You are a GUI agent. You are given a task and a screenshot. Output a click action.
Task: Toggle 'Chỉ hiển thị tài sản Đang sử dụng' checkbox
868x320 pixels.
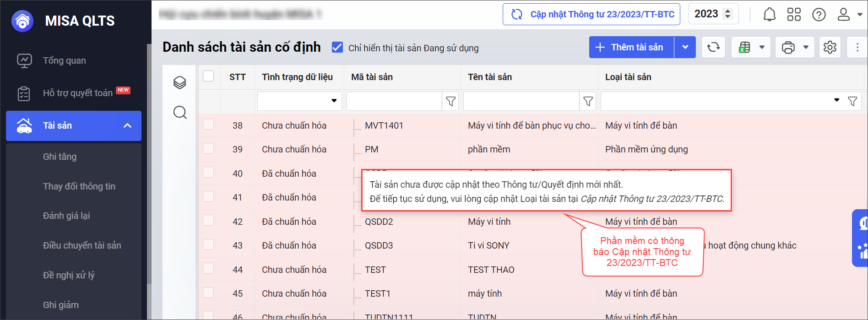pos(337,48)
